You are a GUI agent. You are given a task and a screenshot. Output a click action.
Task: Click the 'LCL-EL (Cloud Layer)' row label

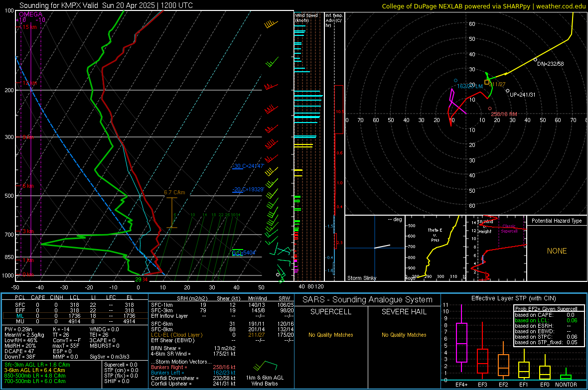click(176, 335)
